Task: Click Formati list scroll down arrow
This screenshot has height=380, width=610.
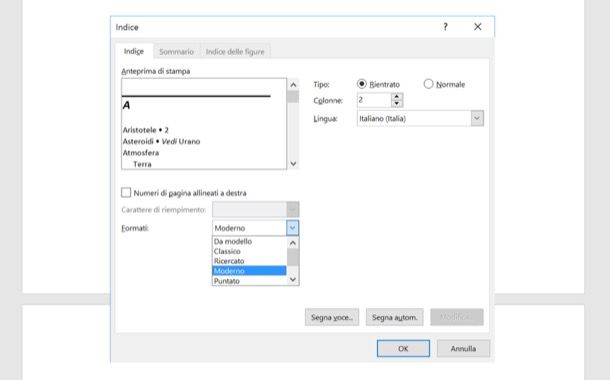Action: 293,279
